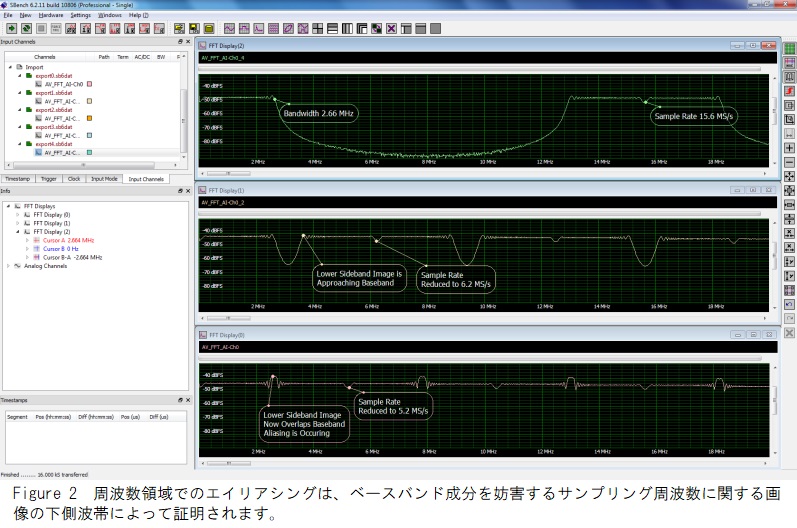Float the Timestamps panel with its undock icon

(180, 400)
